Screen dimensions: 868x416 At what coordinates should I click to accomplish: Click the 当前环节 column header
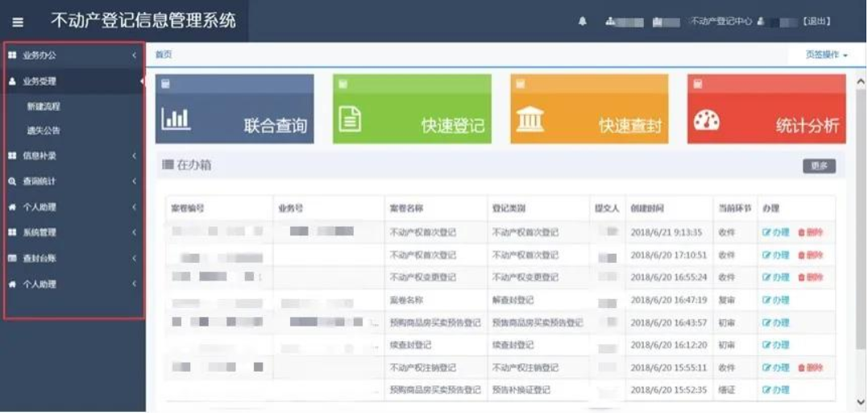(734, 209)
